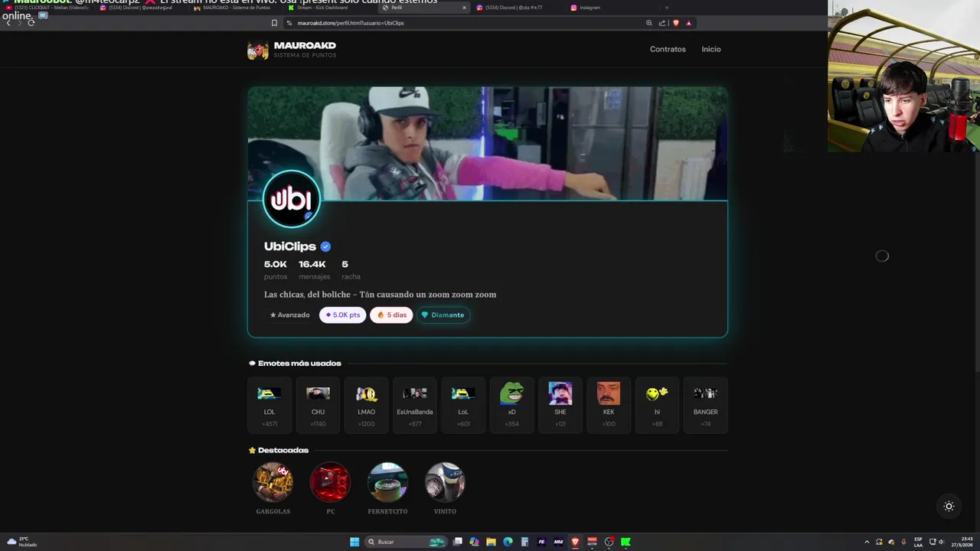Open File Explorer from the taskbar
The height and width of the screenshot is (551, 980).
(491, 542)
